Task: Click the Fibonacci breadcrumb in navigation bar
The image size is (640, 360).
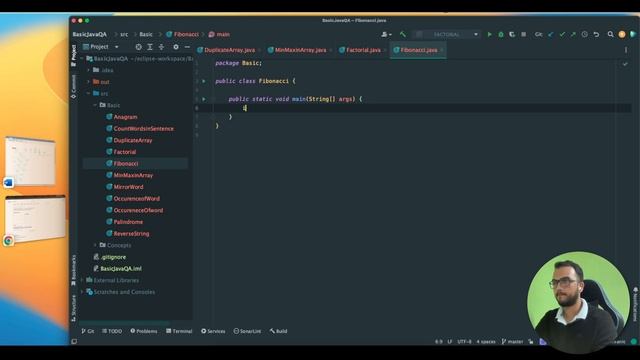Action: pyautogui.click(x=182, y=35)
